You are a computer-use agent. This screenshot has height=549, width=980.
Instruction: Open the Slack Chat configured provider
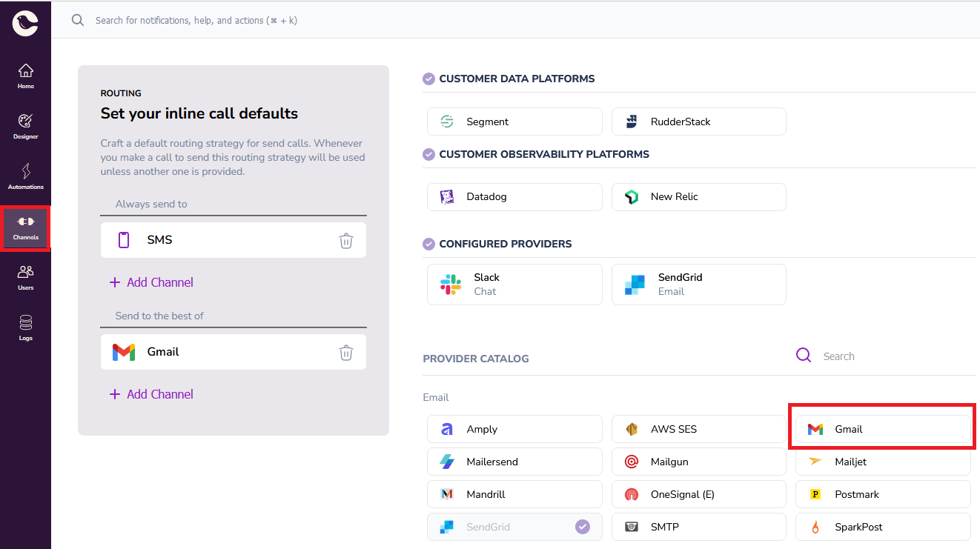514,284
